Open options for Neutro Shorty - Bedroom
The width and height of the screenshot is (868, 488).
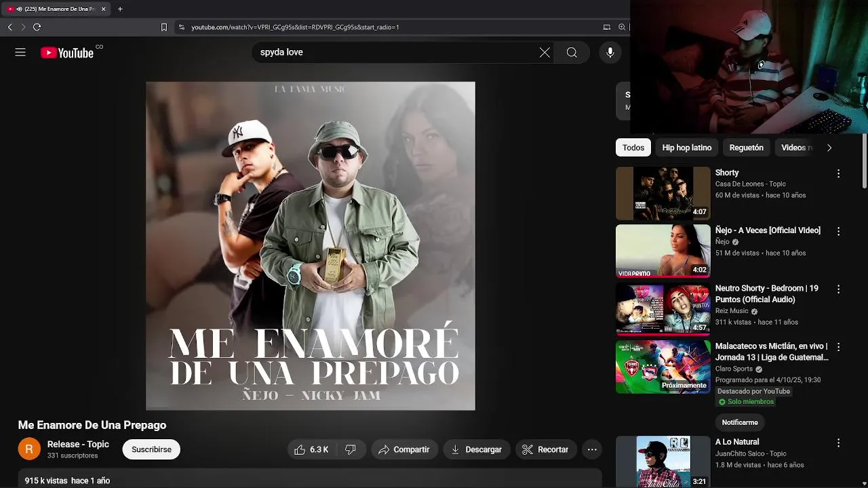(x=838, y=289)
